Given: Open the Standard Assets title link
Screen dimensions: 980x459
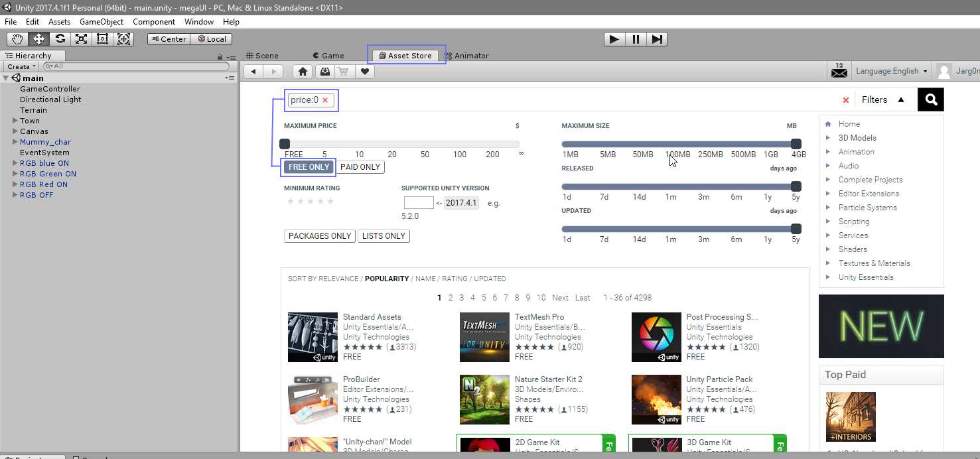Looking at the screenshot, I should tap(372, 317).
